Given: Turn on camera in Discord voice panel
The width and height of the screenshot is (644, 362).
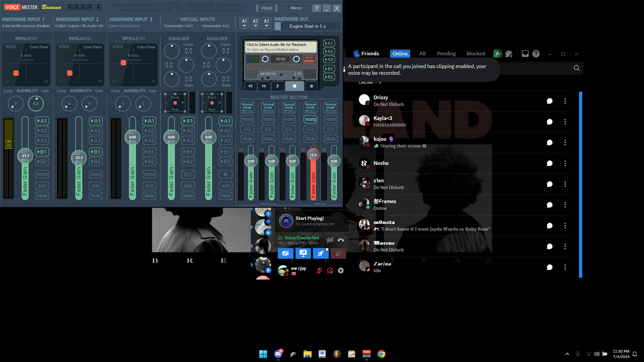Looking at the screenshot, I should [285, 253].
